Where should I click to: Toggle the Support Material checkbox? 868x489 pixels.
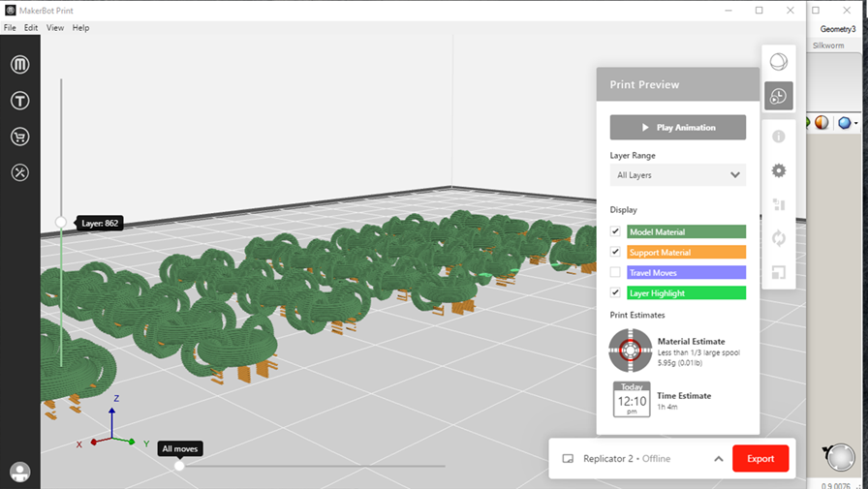[x=615, y=252]
